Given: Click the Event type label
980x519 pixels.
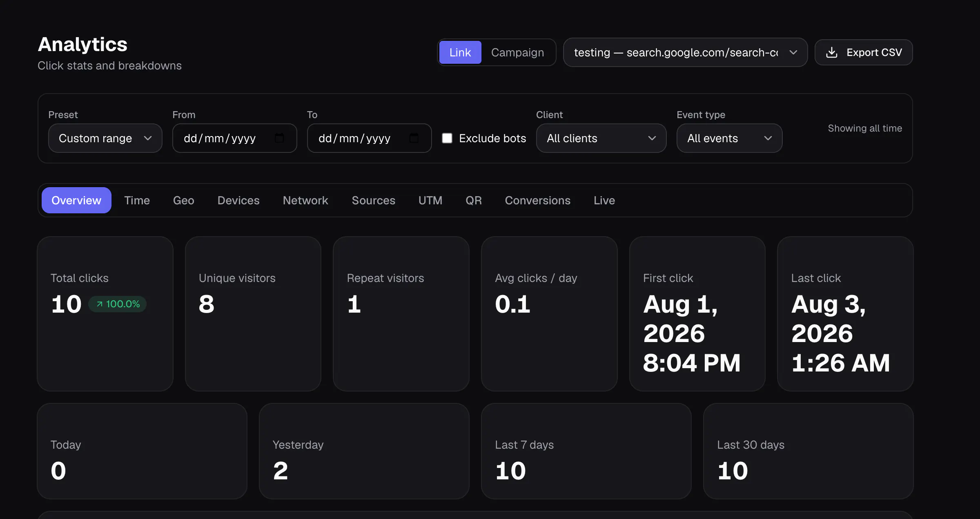Looking at the screenshot, I should (x=701, y=115).
